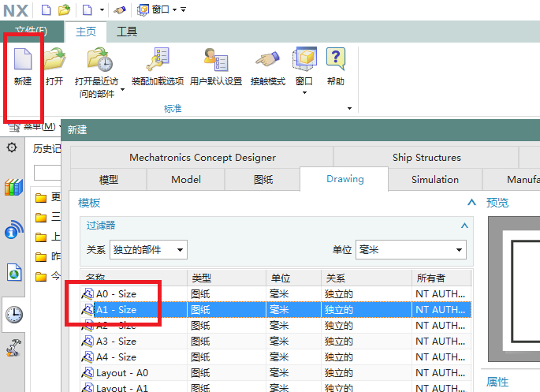Expand the 标准 group options arrow
The image size is (540, 392).
(349, 109)
